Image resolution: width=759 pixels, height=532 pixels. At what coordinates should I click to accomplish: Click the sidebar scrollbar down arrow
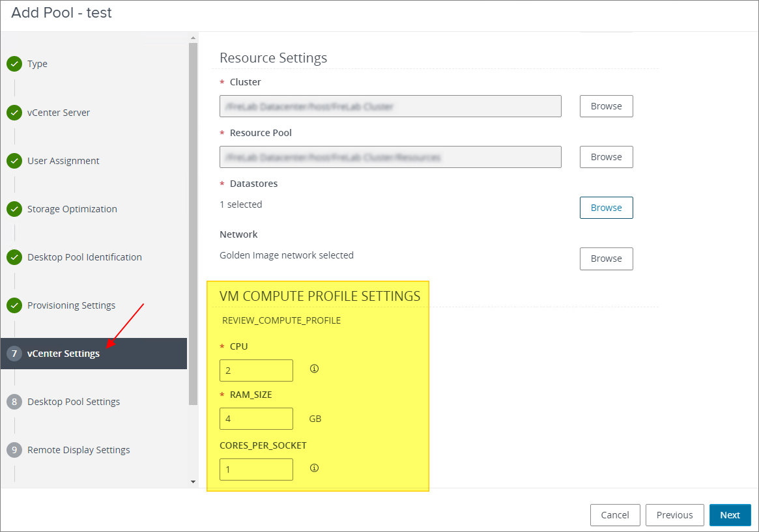[192, 482]
